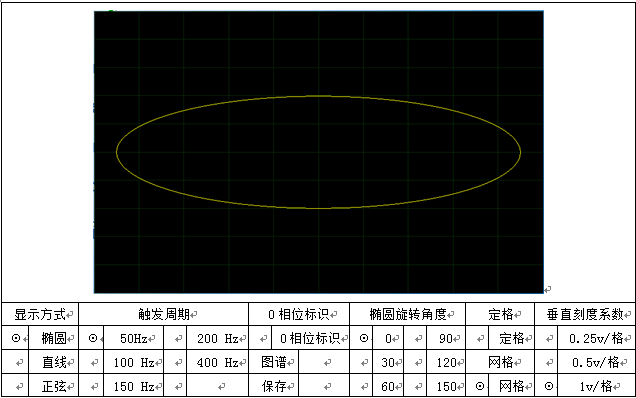Pick the 400 Hz trigger period cell
This screenshot has height=398, width=636.
pyautogui.click(x=218, y=362)
